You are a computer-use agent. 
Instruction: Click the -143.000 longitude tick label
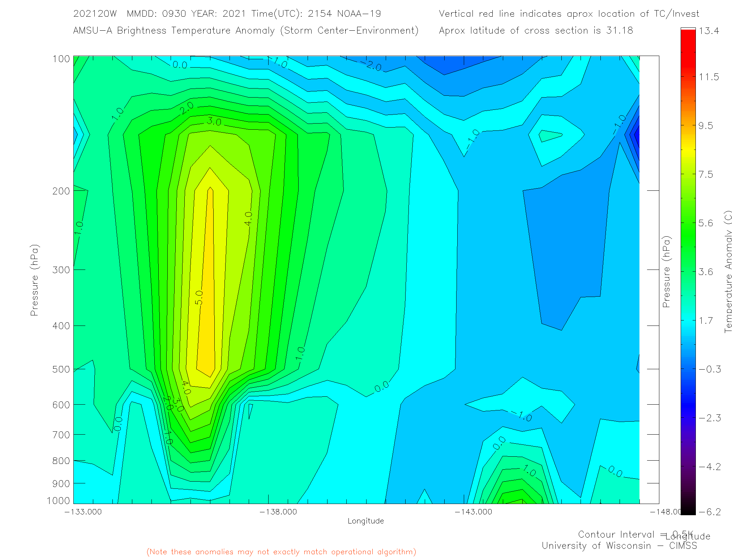[x=474, y=512]
